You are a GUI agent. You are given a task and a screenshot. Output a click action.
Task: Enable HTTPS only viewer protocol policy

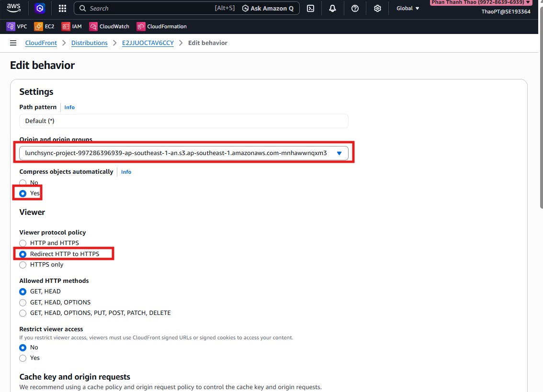coord(23,264)
